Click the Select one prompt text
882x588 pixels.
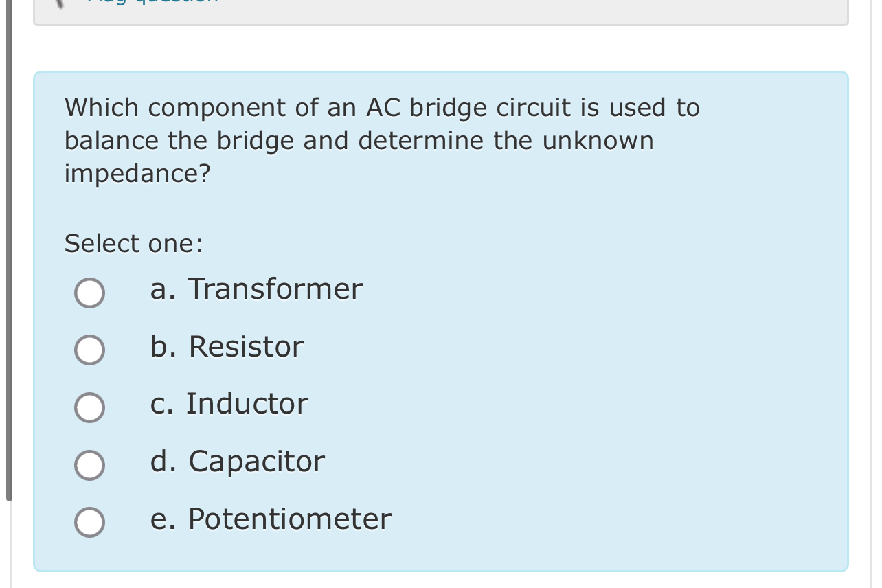[133, 244]
